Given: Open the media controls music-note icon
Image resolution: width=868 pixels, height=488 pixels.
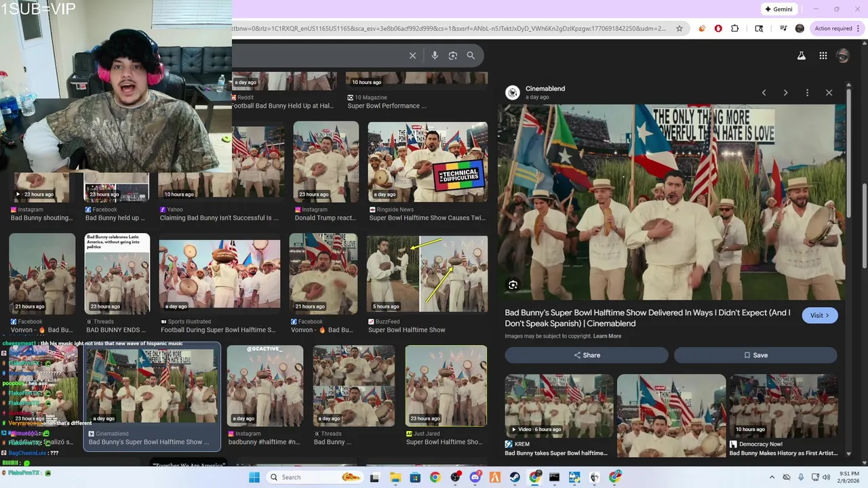Looking at the screenshot, I should pyautogui.click(x=783, y=28).
